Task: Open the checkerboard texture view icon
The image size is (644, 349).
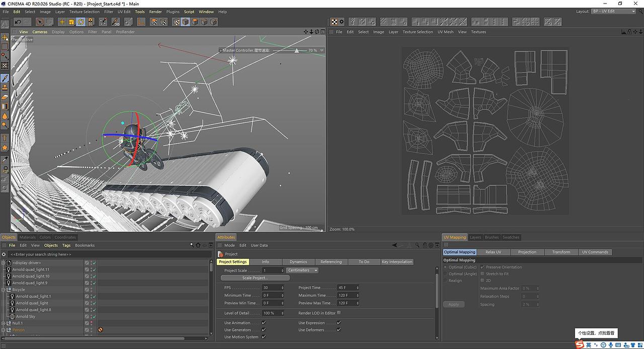Action: (x=335, y=22)
